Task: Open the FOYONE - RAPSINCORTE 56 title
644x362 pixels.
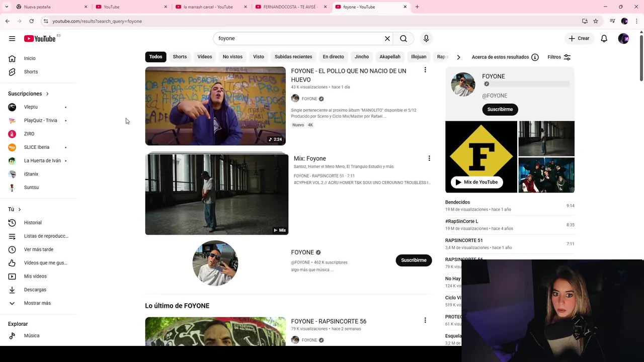Action: pos(329,322)
